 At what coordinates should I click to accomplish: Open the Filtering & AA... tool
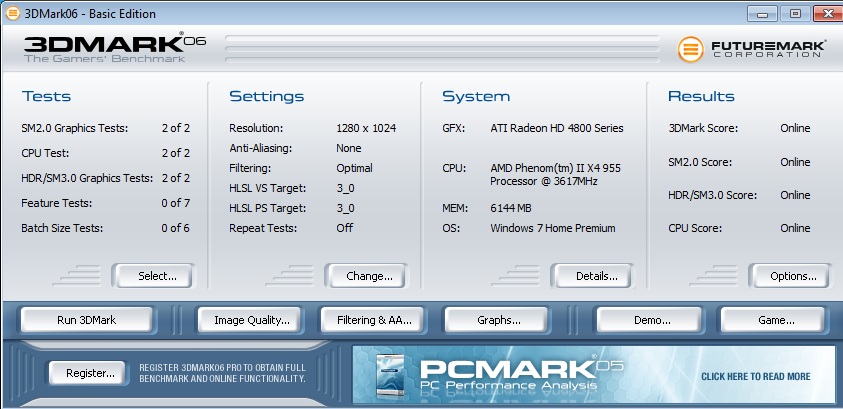374,320
